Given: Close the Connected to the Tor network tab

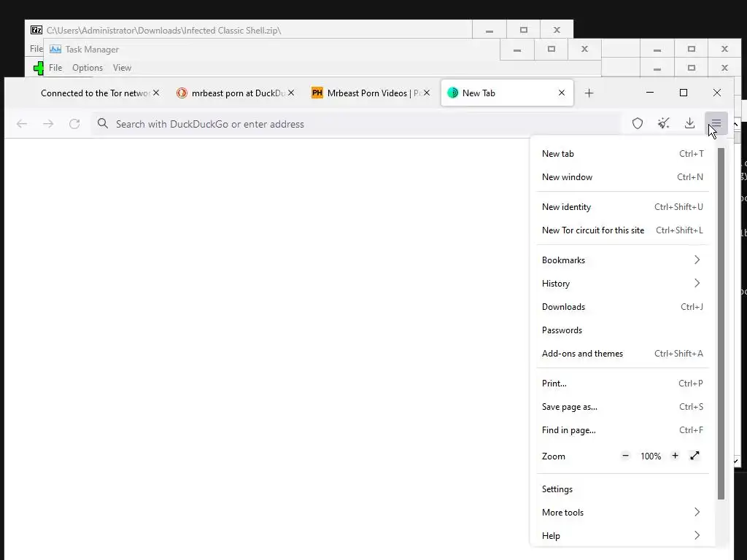Looking at the screenshot, I should pyautogui.click(x=156, y=93).
